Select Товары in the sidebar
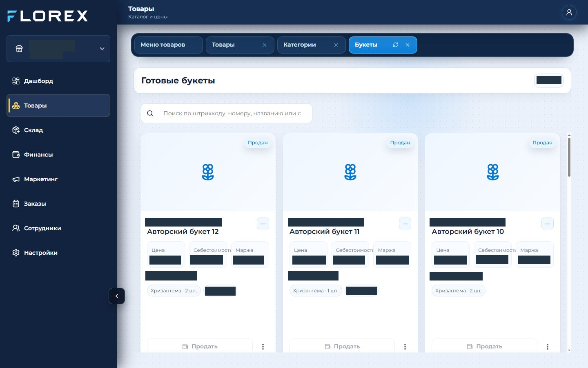588x368 pixels. point(58,105)
